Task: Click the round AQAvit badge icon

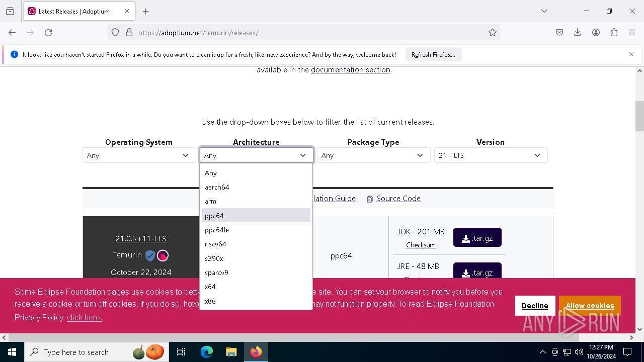Action: pyautogui.click(x=163, y=255)
